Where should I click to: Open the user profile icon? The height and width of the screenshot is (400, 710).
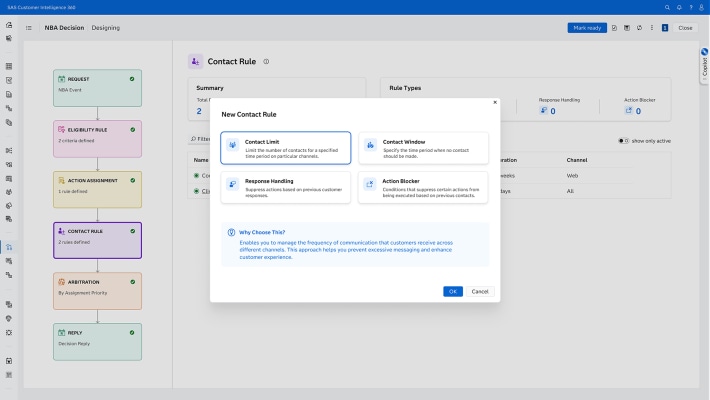[x=702, y=7]
